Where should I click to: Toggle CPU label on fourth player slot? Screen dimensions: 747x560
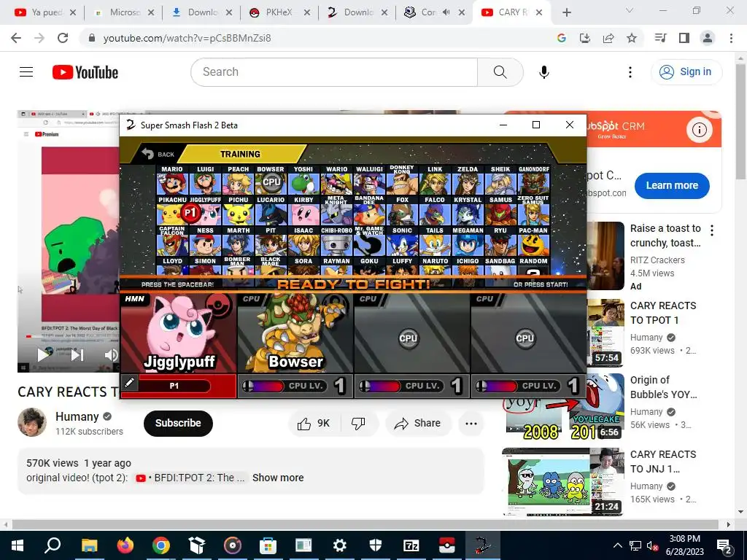(484, 299)
